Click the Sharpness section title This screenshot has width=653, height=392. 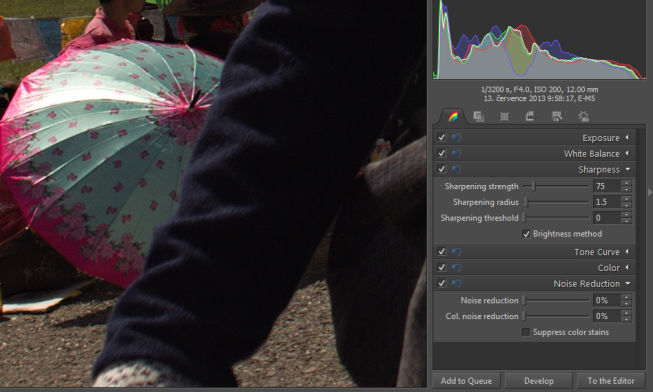pos(599,170)
